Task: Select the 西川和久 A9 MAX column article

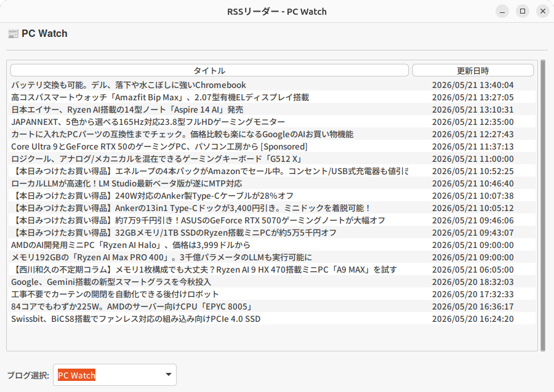Action: click(272, 270)
